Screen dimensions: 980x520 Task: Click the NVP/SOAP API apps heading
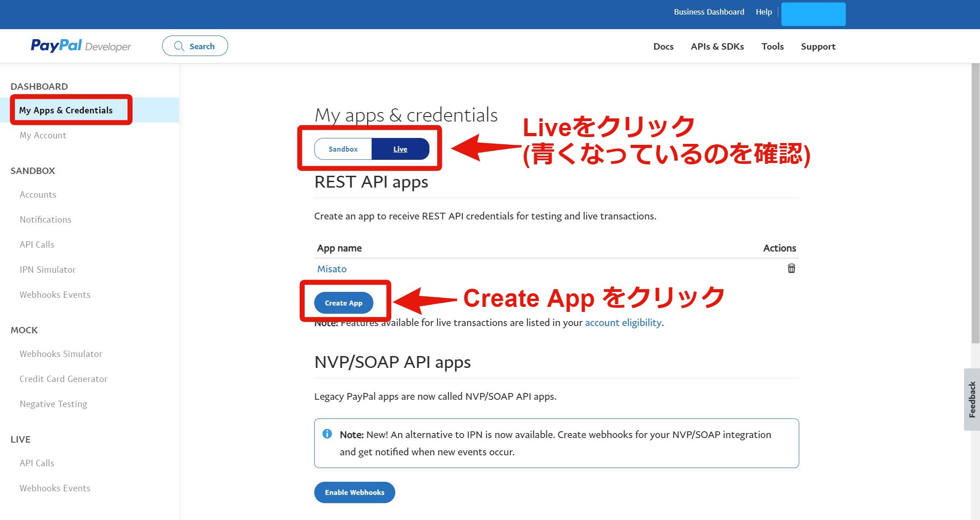point(393,362)
